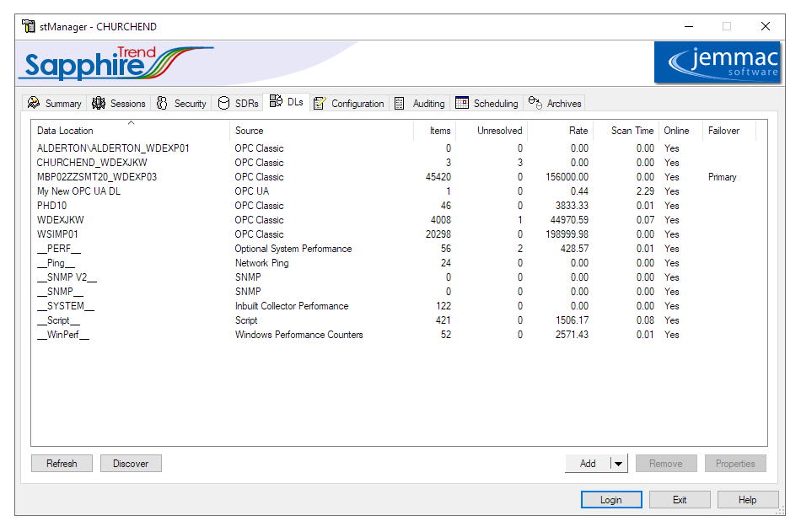801x532 pixels.
Task: Open the SDRs tab
Action: tap(238, 103)
